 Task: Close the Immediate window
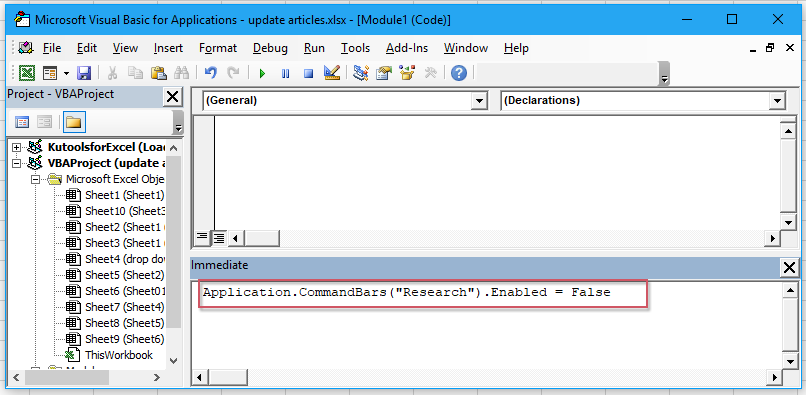(790, 267)
